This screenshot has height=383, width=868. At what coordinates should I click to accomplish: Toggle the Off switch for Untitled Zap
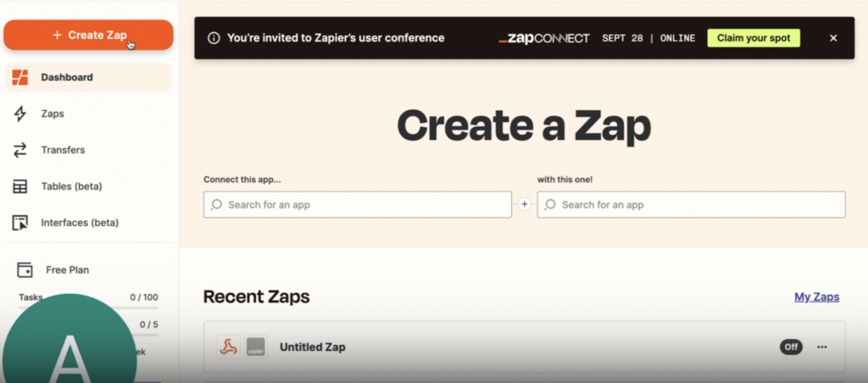pos(791,347)
